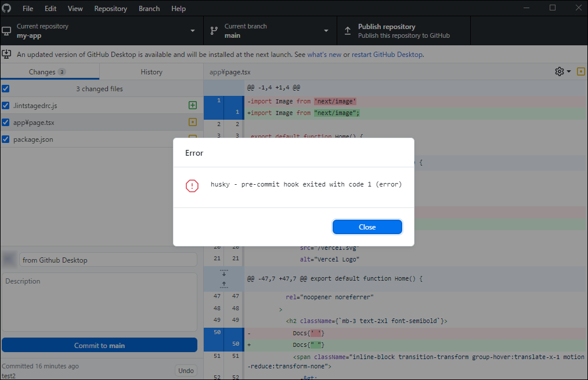The width and height of the screenshot is (588, 380).
Task: Open the Current branch dropdown
Action: pyautogui.click(x=270, y=31)
